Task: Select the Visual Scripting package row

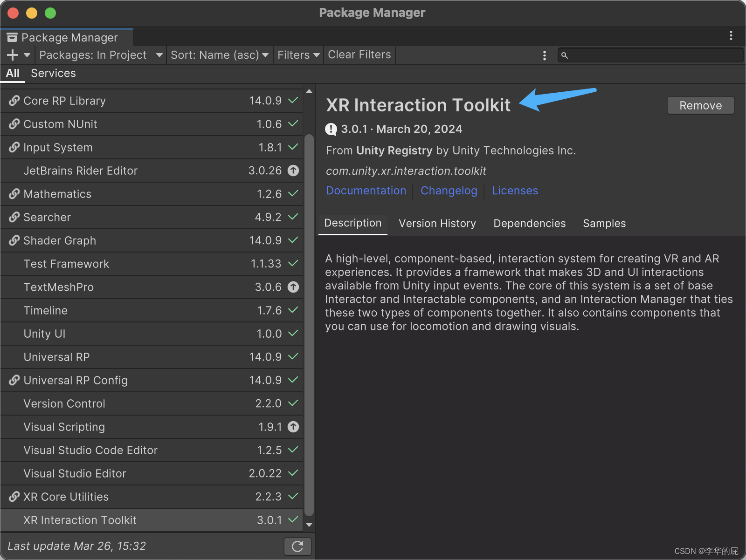Action: pos(152,427)
